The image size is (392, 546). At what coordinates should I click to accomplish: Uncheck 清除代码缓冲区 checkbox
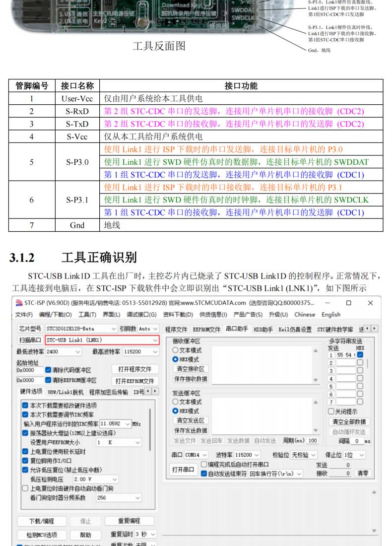[x=48, y=370]
